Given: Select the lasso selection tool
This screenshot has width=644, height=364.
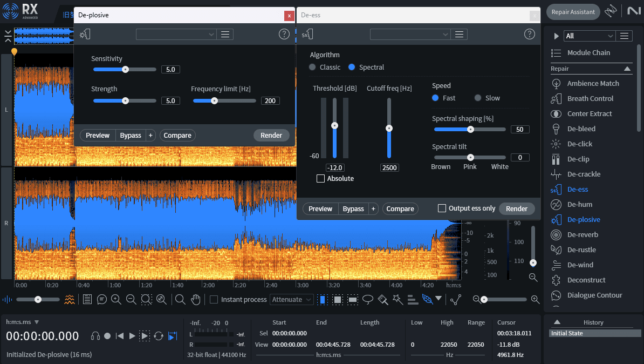Looking at the screenshot, I should coord(368,299).
